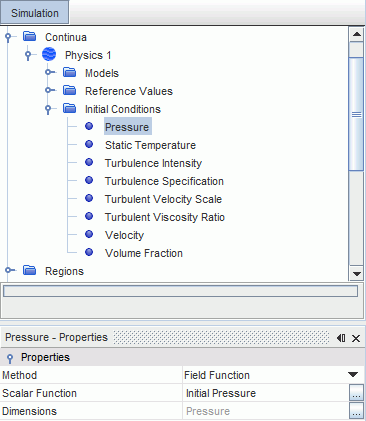Open the Dimensions ellipsis editor button

point(356,411)
